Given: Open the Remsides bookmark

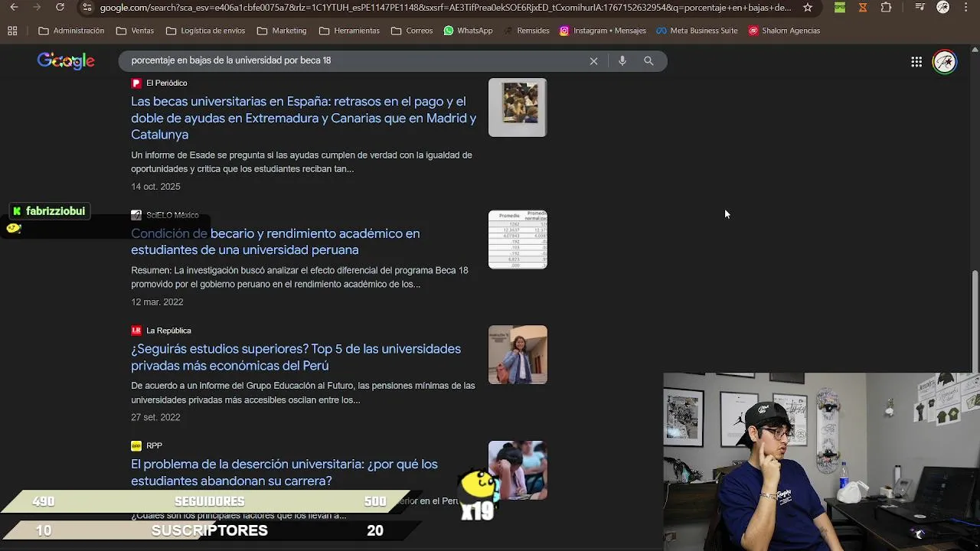Looking at the screenshot, I should tap(527, 31).
